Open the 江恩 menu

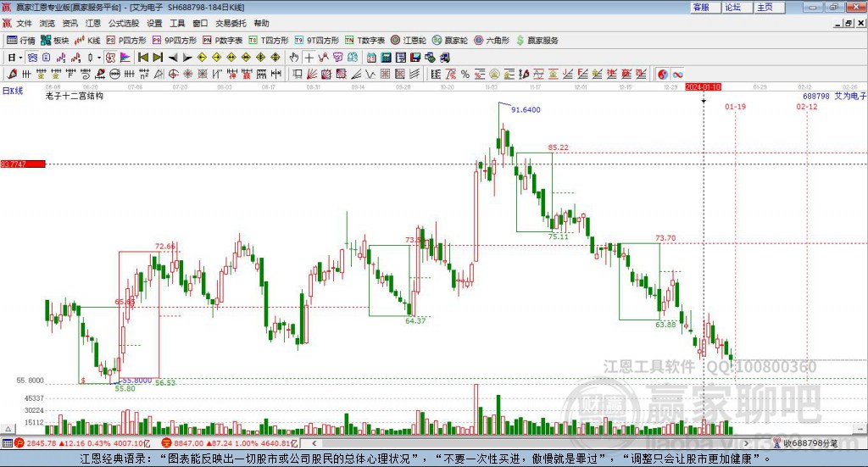coord(93,23)
